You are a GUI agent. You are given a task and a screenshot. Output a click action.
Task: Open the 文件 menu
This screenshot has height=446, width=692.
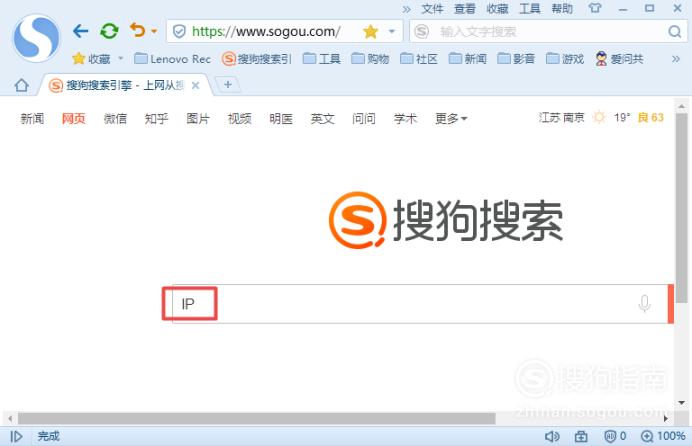(432, 8)
